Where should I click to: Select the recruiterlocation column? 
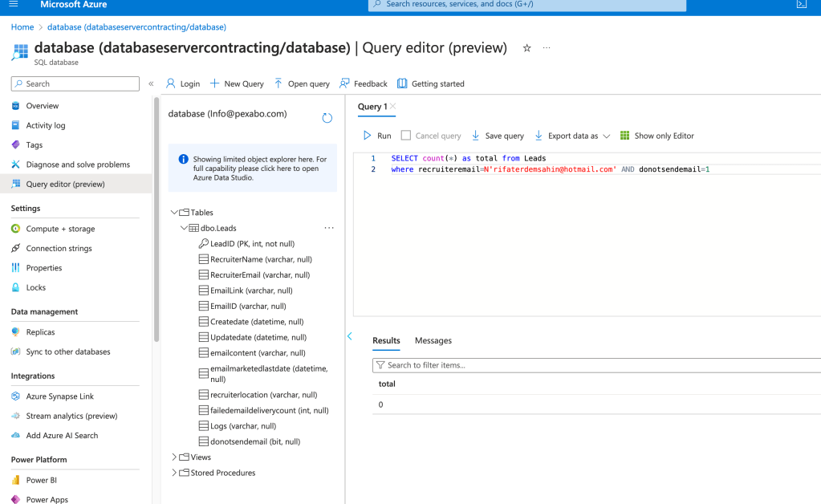click(258, 395)
